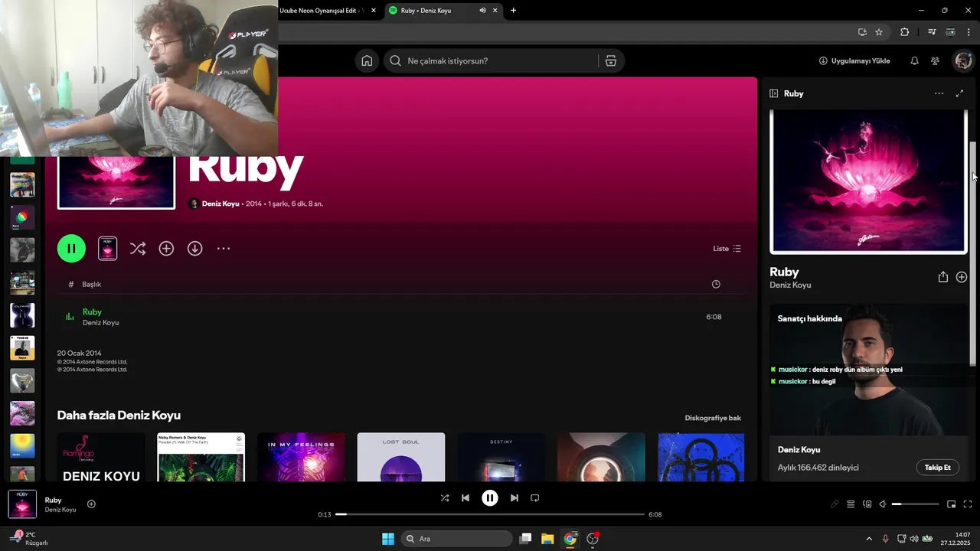Collapse Now Playing panel icon beside Ruby
This screenshot has width=980, height=551.
(x=774, y=93)
